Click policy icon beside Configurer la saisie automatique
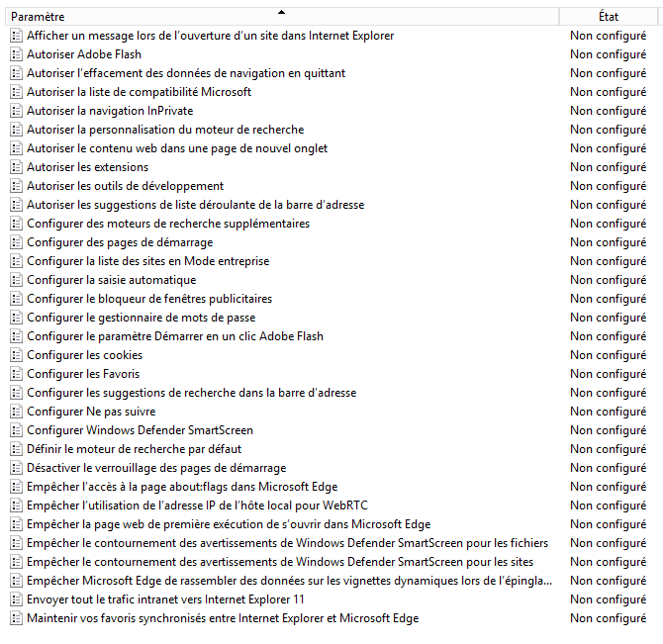Image resolution: width=663 pixels, height=644 pixels. point(16,280)
